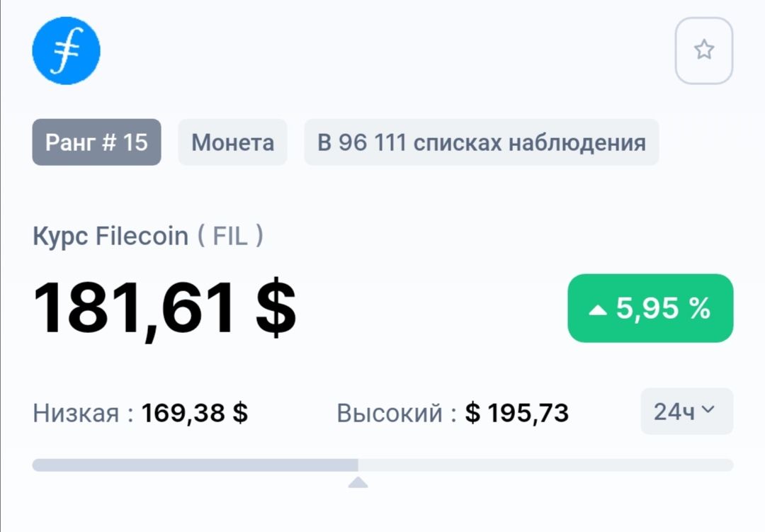Click the 181,61 price number
The image size is (765, 532).
coord(134,309)
